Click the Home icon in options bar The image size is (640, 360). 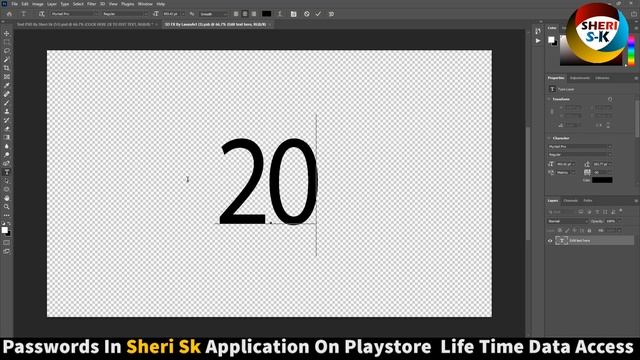(x=9, y=14)
